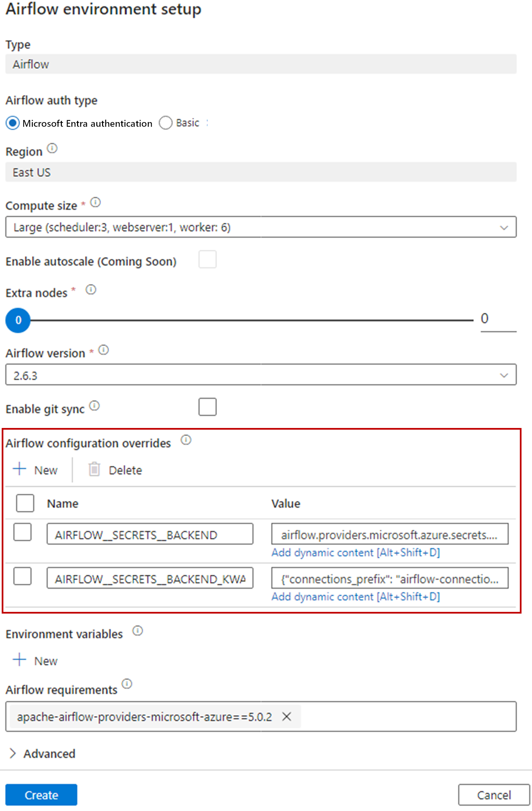
Task: Click the Enable git sync info icon
Action: pyautogui.click(x=94, y=406)
